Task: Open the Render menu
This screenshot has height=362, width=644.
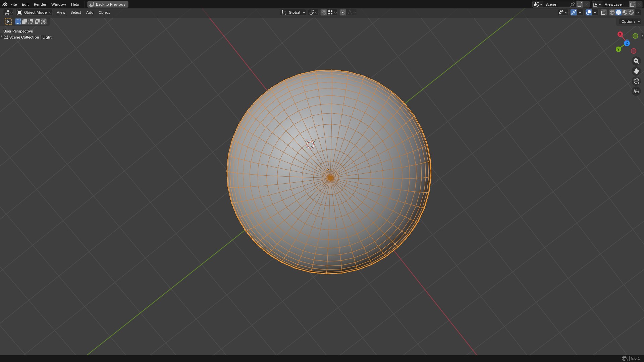Action: pos(40,4)
